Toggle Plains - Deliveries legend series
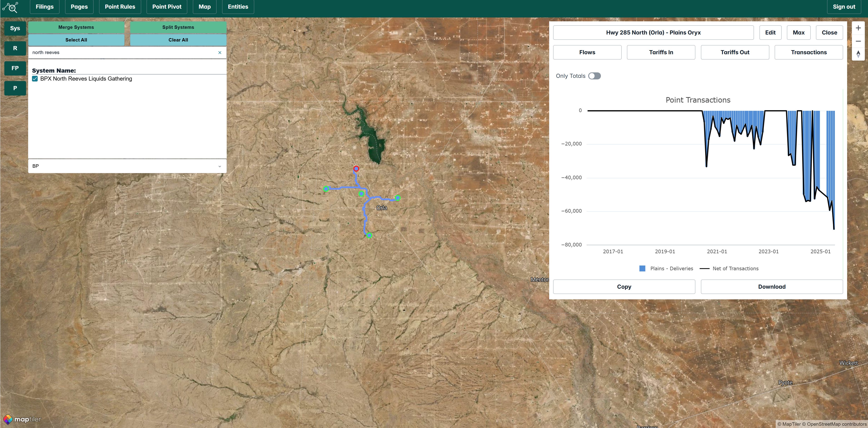The height and width of the screenshot is (428, 868). [666, 269]
